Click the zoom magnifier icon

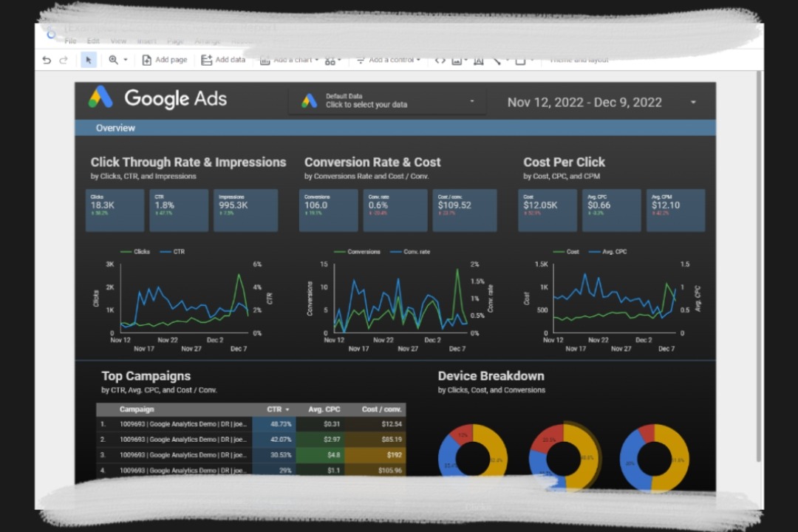(x=113, y=60)
